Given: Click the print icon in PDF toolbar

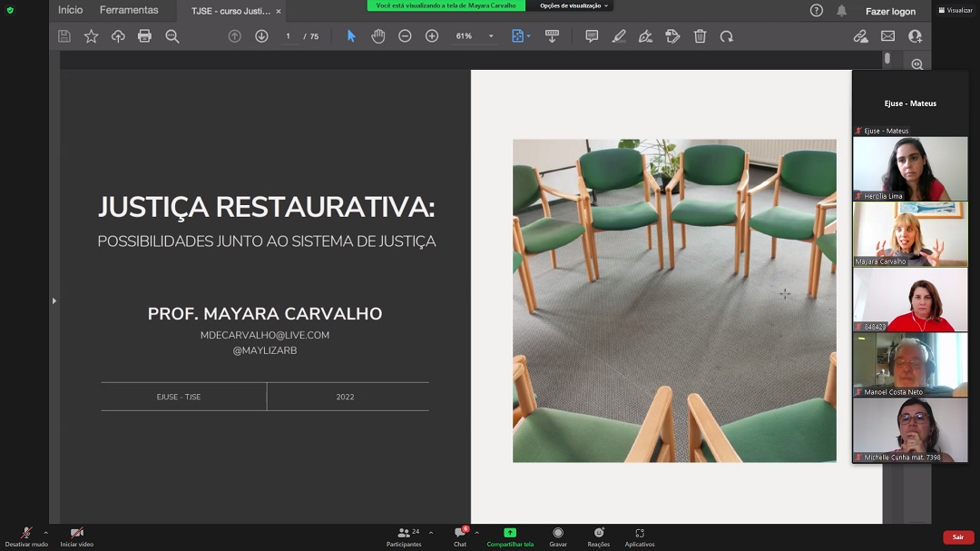Looking at the screenshot, I should (x=144, y=36).
